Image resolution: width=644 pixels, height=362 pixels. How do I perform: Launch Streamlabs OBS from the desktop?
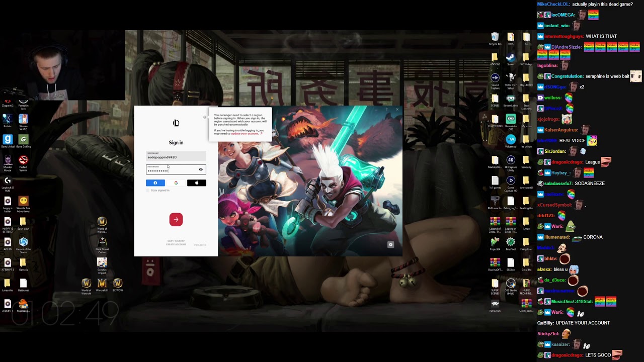click(x=511, y=121)
